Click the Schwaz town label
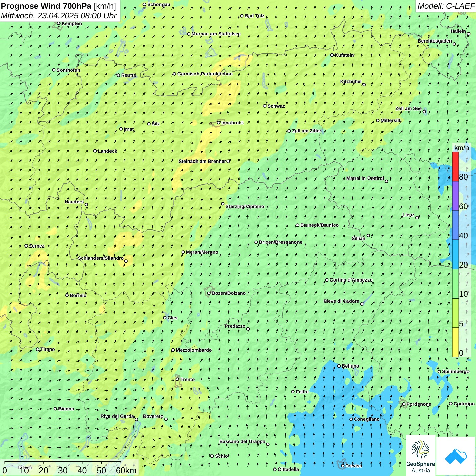The image size is (476, 476). point(276,106)
